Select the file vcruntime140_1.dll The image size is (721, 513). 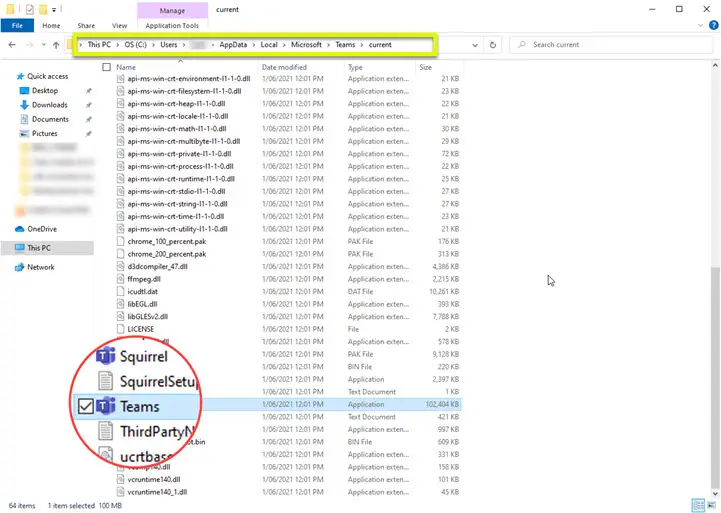(157, 492)
